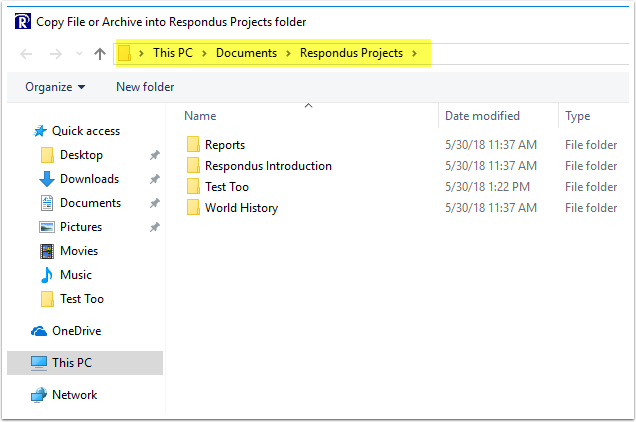Screen dimensions: 636x422
Task: Open Music in the navigation pane
Action: (x=76, y=275)
